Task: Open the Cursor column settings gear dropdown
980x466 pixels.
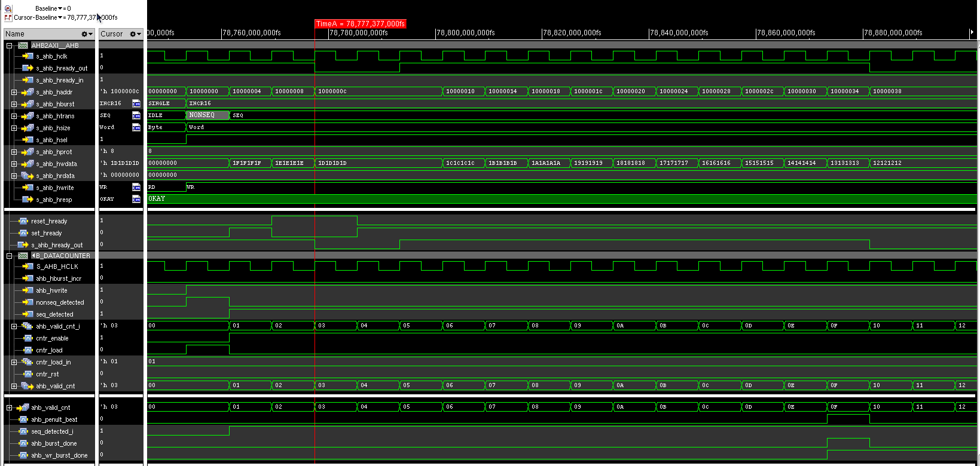Action: pos(135,34)
